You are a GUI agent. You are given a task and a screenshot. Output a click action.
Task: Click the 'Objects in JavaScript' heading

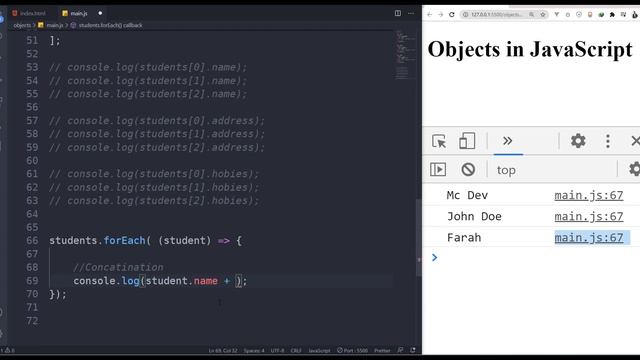(x=530, y=49)
